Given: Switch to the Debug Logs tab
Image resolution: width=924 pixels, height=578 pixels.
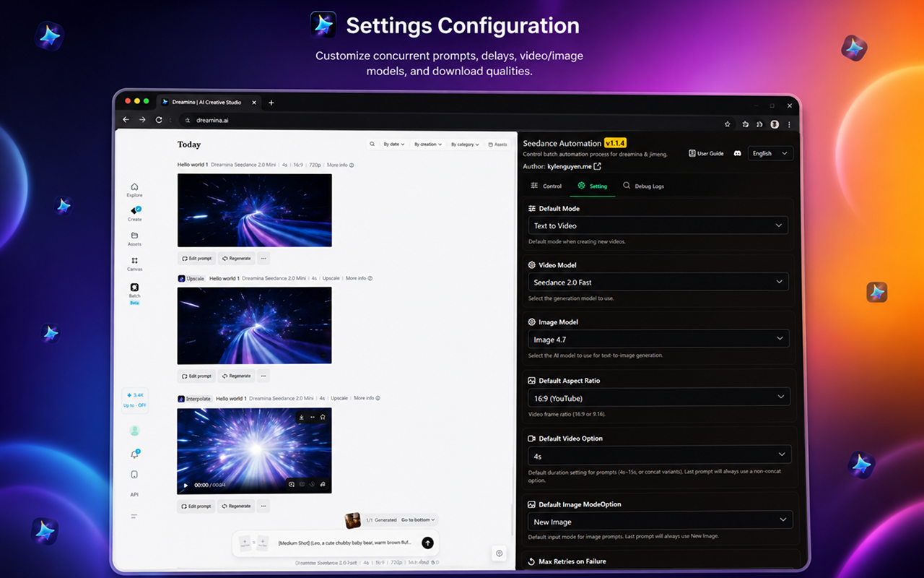Looking at the screenshot, I should click(643, 186).
